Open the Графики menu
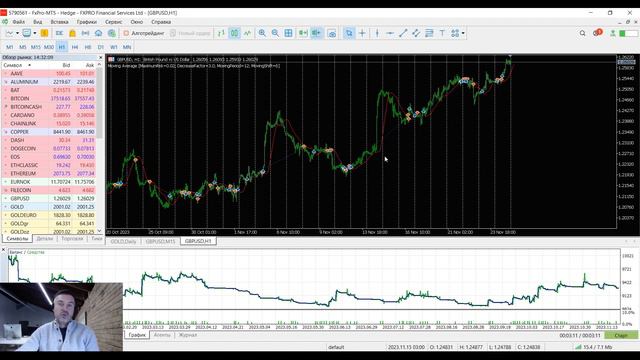The height and width of the screenshot is (360, 640). tap(87, 22)
